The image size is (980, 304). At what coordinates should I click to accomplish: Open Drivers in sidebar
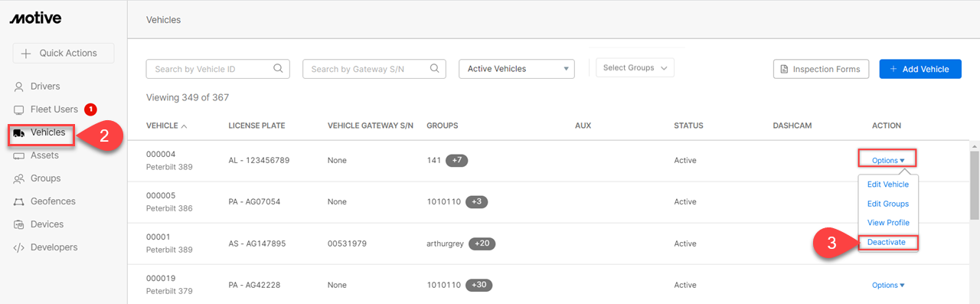(x=45, y=87)
